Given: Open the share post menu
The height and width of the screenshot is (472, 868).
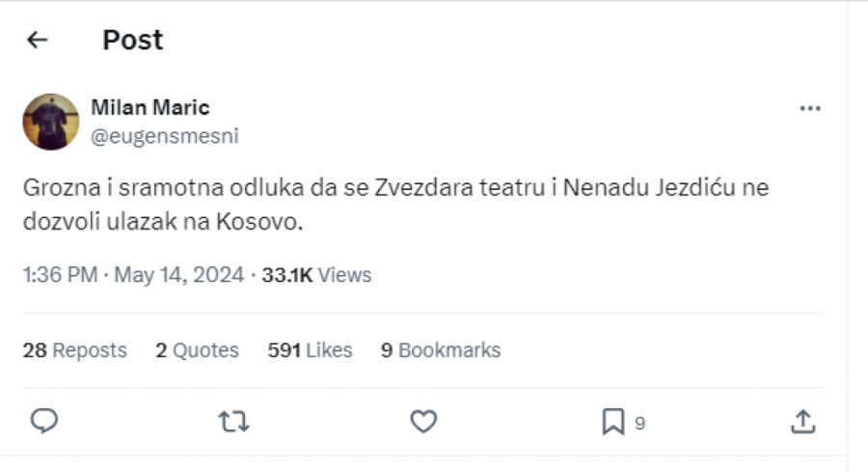Looking at the screenshot, I should click(802, 421).
